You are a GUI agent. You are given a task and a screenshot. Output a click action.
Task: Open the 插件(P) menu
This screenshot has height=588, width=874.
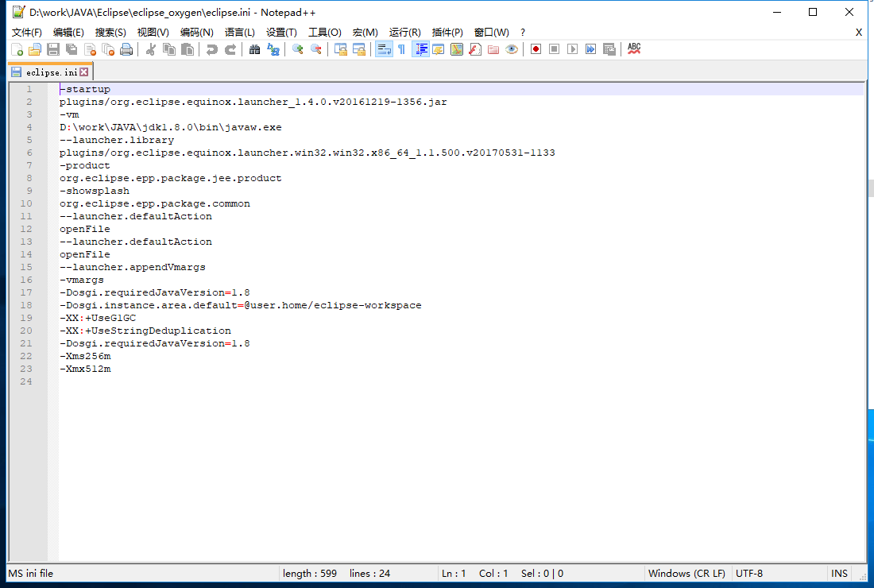pos(447,33)
